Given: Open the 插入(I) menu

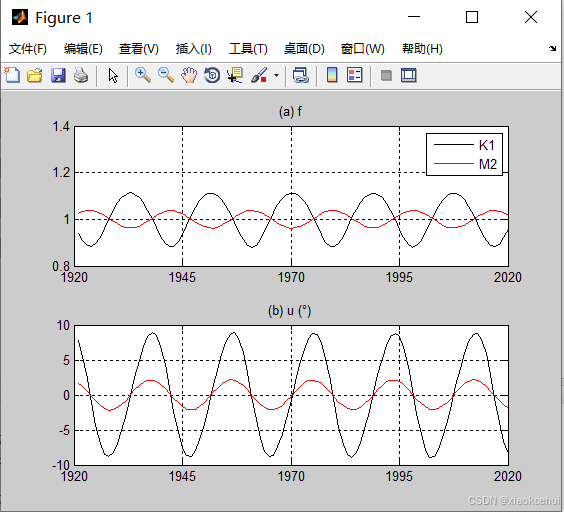Looking at the screenshot, I should point(194,49).
